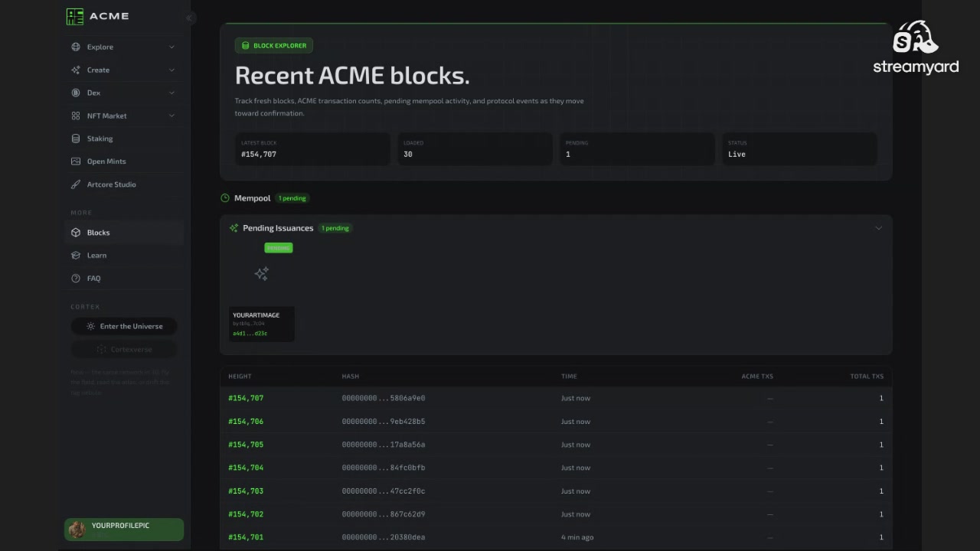Click the Explore globe icon
Image resolution: width=980 pixels, height=551 pixels.
click(76, 47)
